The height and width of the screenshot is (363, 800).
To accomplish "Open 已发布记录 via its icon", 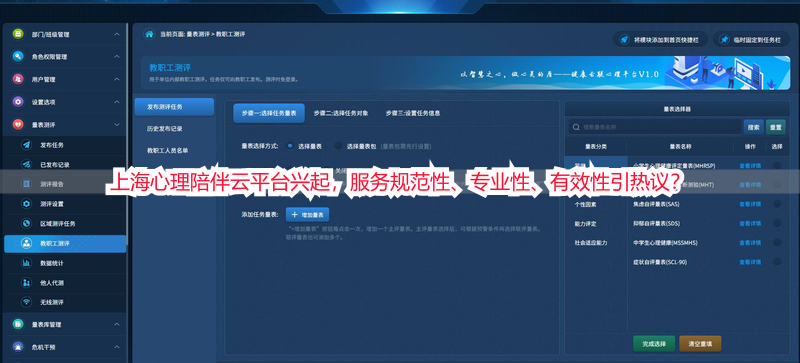I will click(27, 164).
